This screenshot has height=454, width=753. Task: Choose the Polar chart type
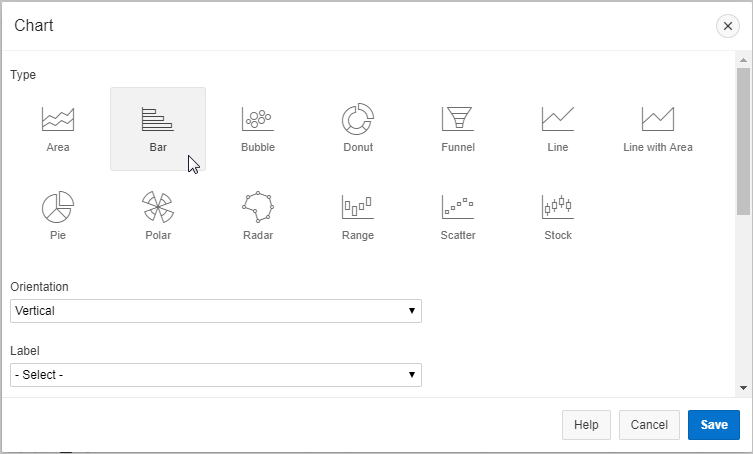(x=158, y=216)
